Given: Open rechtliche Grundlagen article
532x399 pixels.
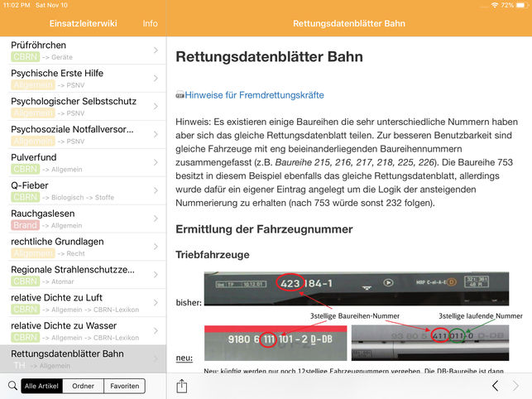Looking at the screenshot, I should point(74,247).
